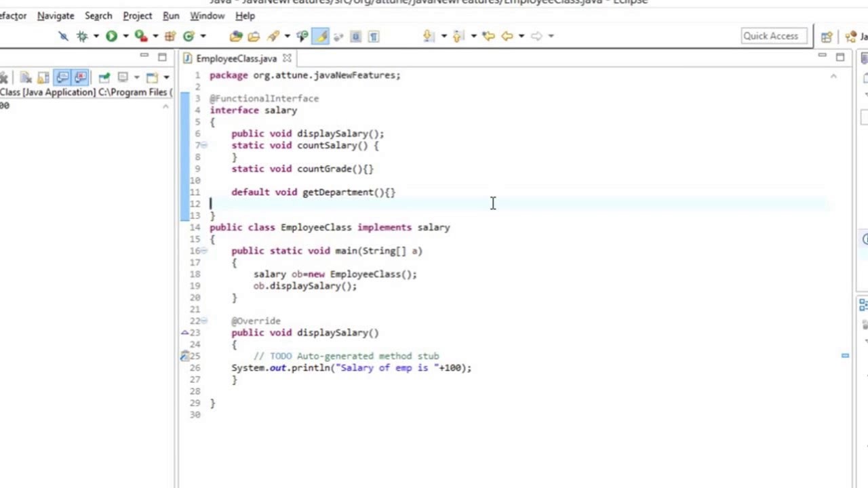Click the Display Selected Console icon

123,77
